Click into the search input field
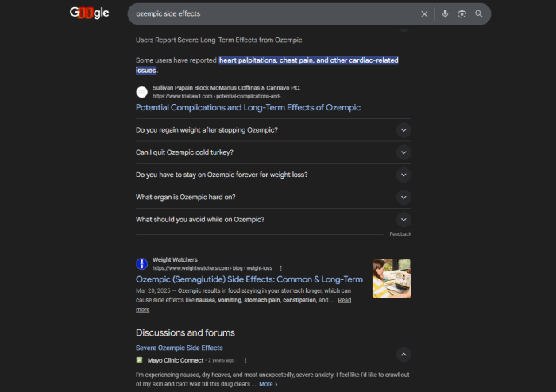The width and height of the screenshot is (556, 392). pos(270,13)
